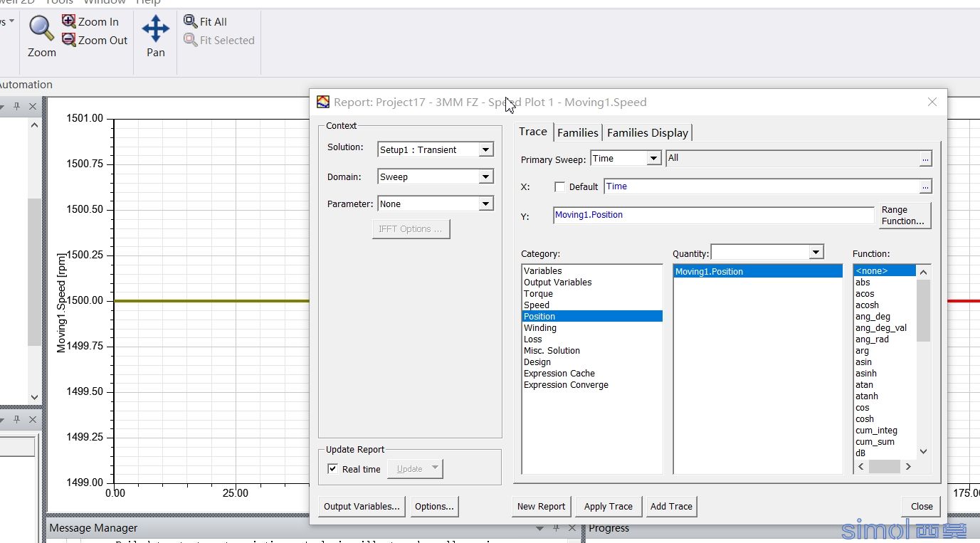Image resolution: width=980 pixels, height=543 pixels.
Task: Select the Variables category
Action: point(592,271)
